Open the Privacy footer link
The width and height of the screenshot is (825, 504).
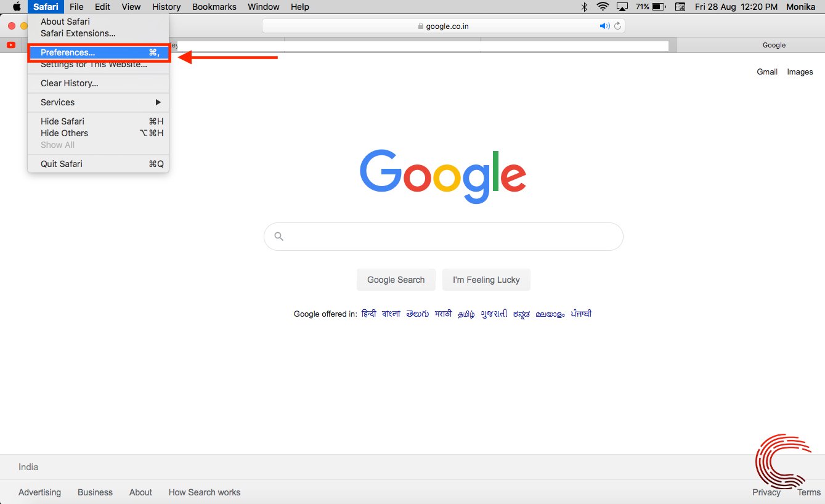click(766, 492)
